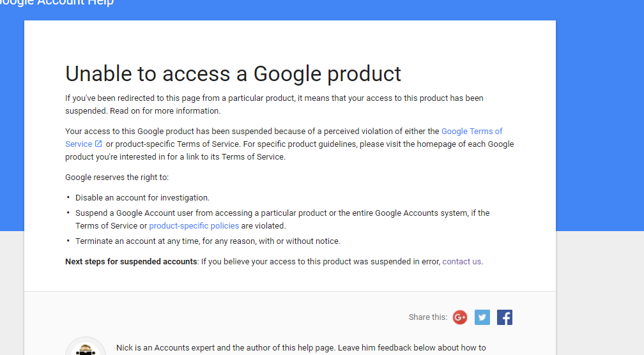Click the Disable an account for investigation bullet
This screenshot has width=644, height=355.
(x=142, y=198)
